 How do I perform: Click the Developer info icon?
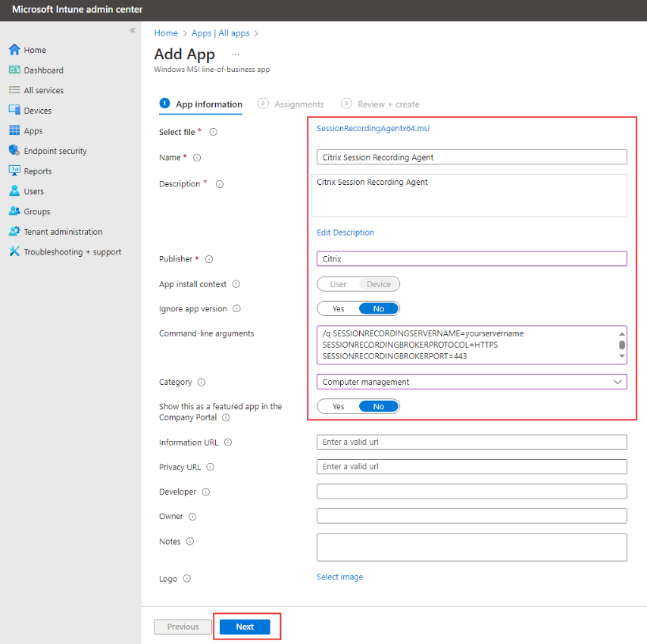click(x=206, y=492)
